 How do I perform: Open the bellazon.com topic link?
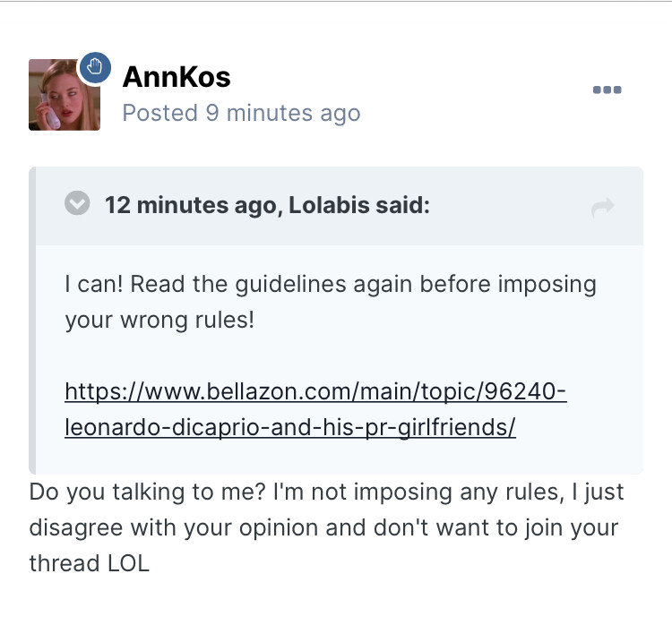click(x=315, y=392)
